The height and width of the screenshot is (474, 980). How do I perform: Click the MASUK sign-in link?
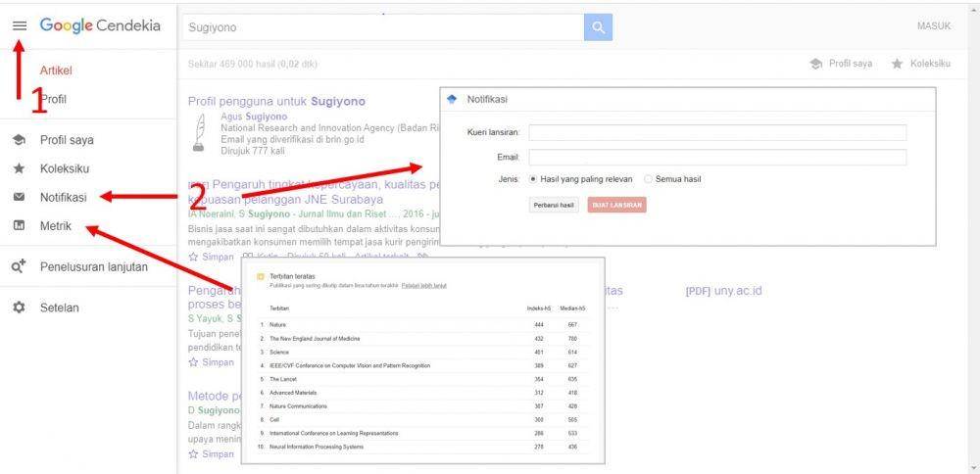point(934,26)
